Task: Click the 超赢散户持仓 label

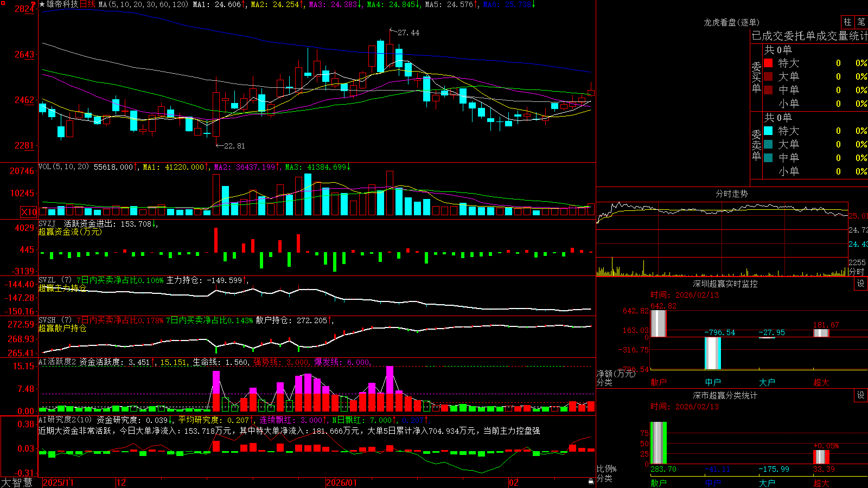Action: point(62,328)
